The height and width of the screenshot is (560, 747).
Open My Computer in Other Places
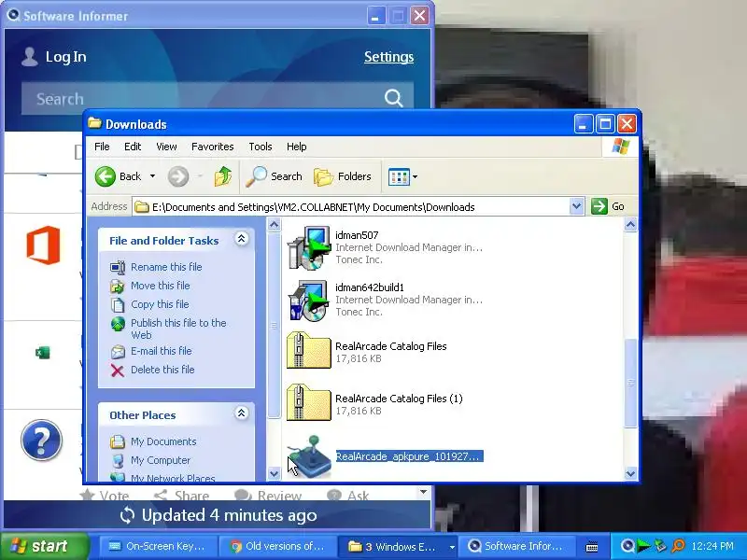pyautogui.click(x=161, y=460)
